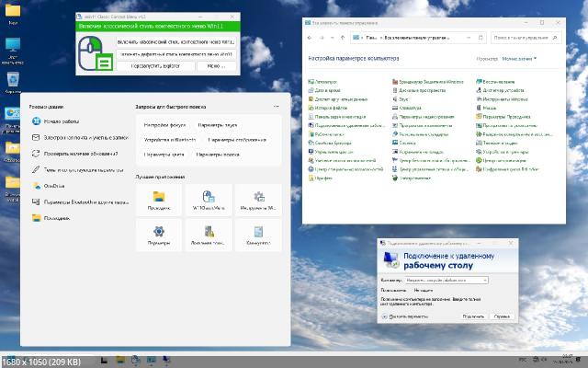Open the Корзина (Recycle Bin) desktop icon

[14, 81]
